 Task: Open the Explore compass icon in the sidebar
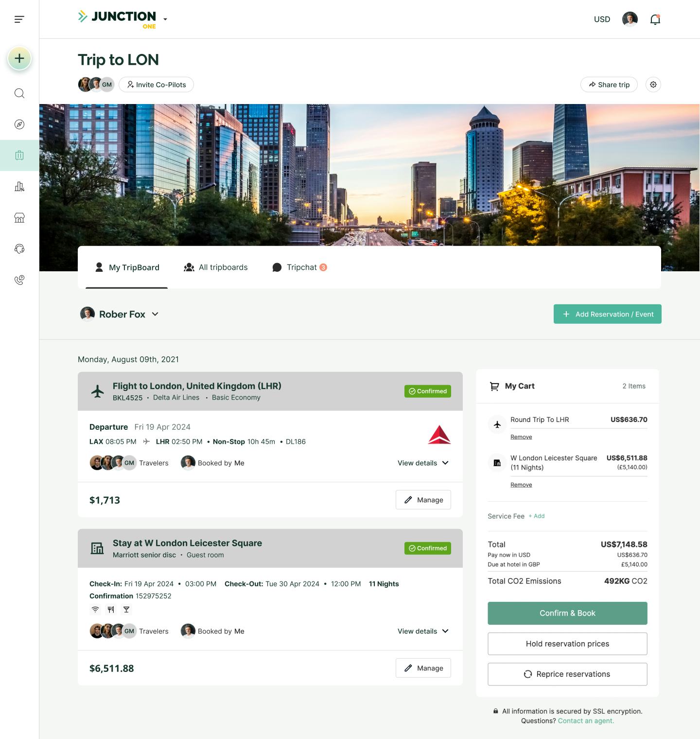[19, 124]
